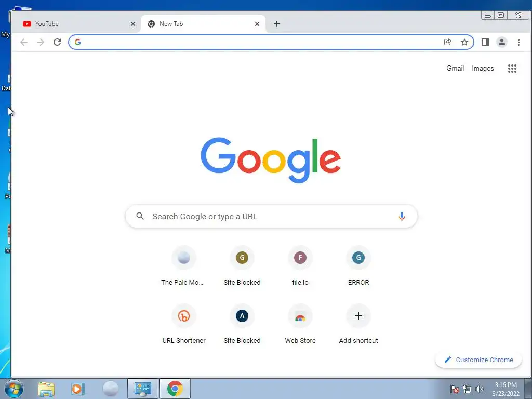Open the first Site Blocked shortcut with G icon
This screenshot has height=399, width=532.
[x=242, y=267]
